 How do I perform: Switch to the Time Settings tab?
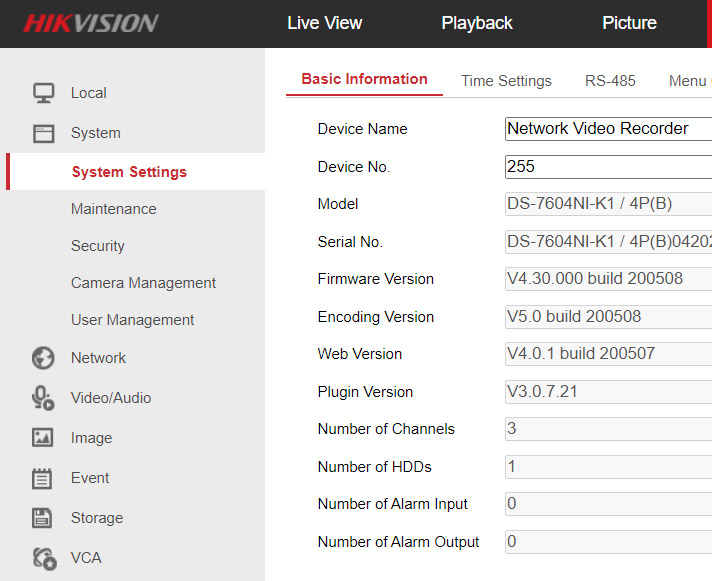coord(506,81)
